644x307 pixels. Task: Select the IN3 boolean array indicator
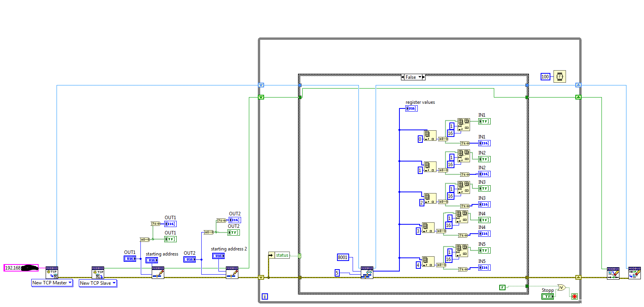click(x=484, y=188)
